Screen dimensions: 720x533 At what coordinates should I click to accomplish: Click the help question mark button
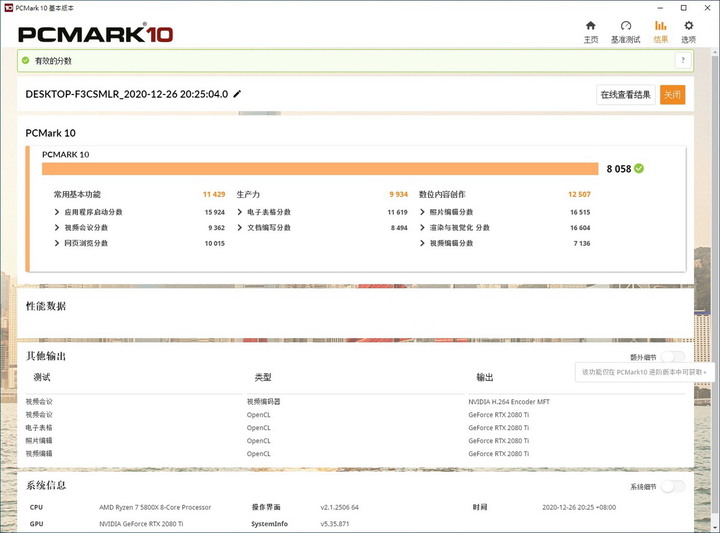click(683, 61)
